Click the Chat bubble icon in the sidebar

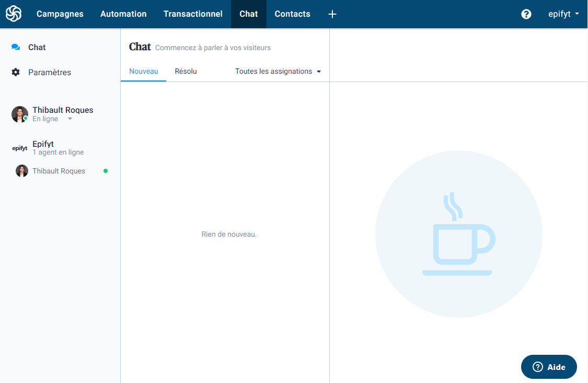click(16, 47)
